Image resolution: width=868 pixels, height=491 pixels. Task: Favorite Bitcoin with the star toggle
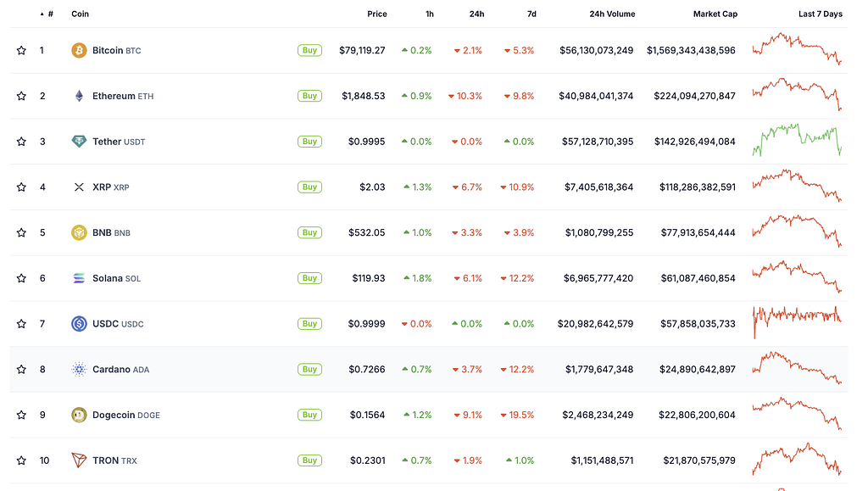point(21,51)
